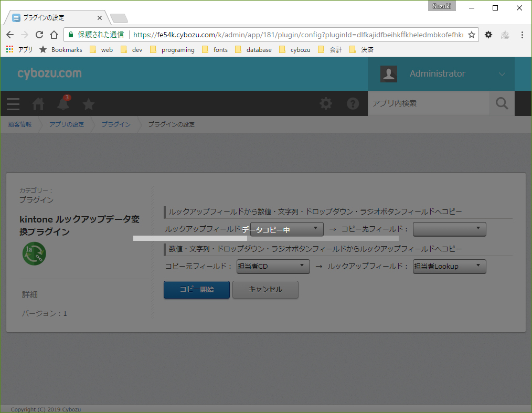Open the 担当者CD source field dropdown
The height and width of the screenshot is (413, 532).
click(273, 267)
